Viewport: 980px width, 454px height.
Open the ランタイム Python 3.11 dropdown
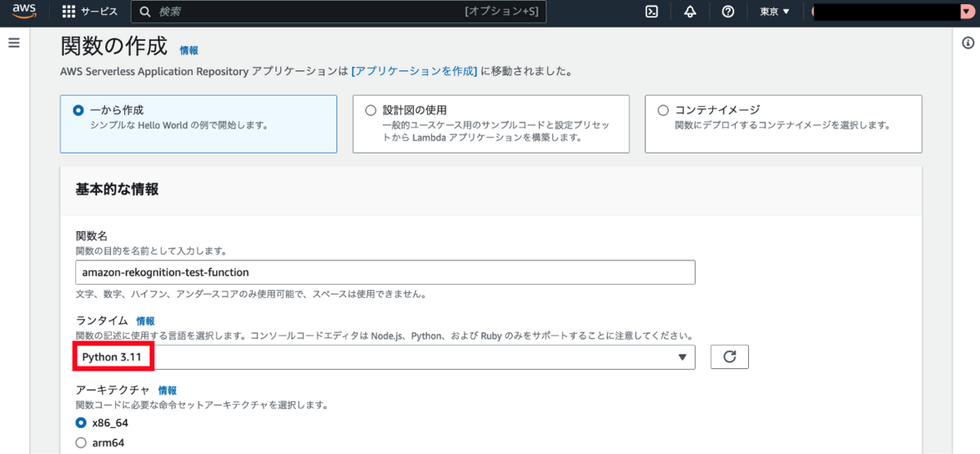tap(385, 357)
